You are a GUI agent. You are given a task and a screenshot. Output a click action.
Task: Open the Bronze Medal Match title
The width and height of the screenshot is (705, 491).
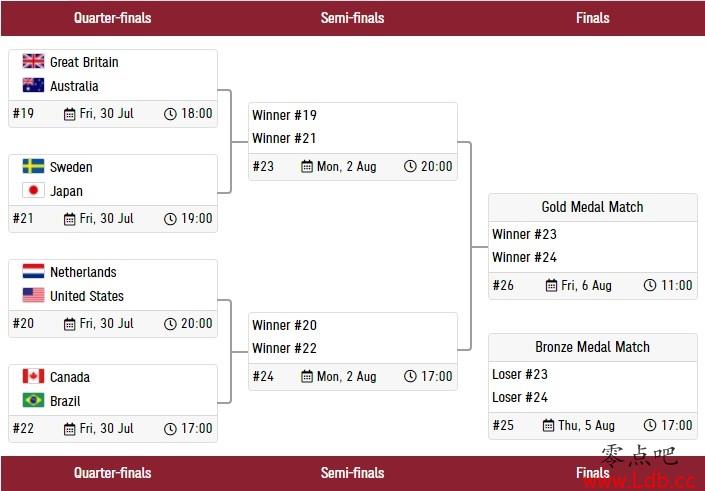click(x=592, y=347)
